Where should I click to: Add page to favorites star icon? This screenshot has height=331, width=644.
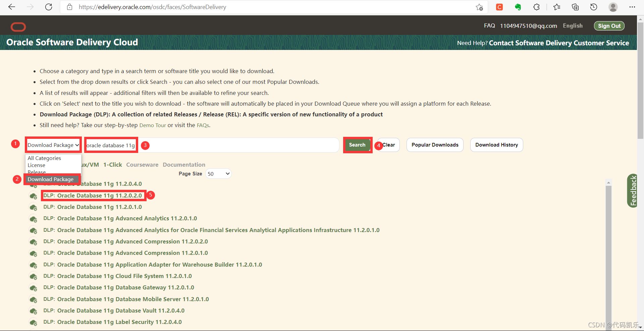(x=479, y=7)
